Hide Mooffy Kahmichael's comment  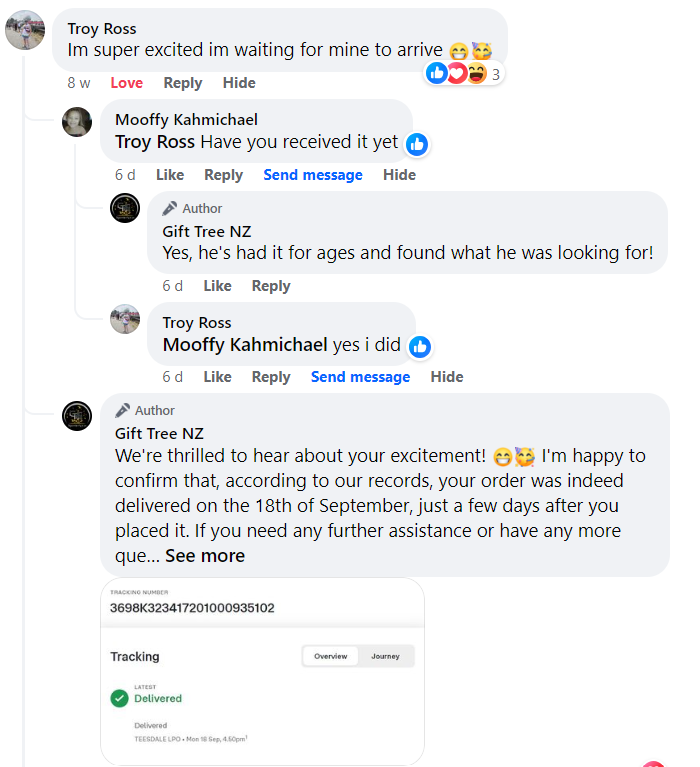(x=399, y=175)
